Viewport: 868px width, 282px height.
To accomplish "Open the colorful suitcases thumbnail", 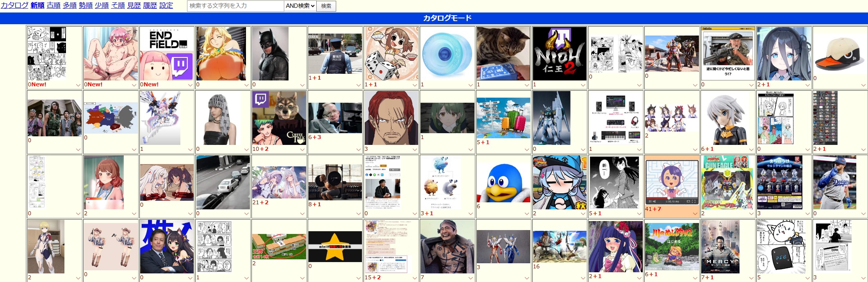I will click(503, 118).
